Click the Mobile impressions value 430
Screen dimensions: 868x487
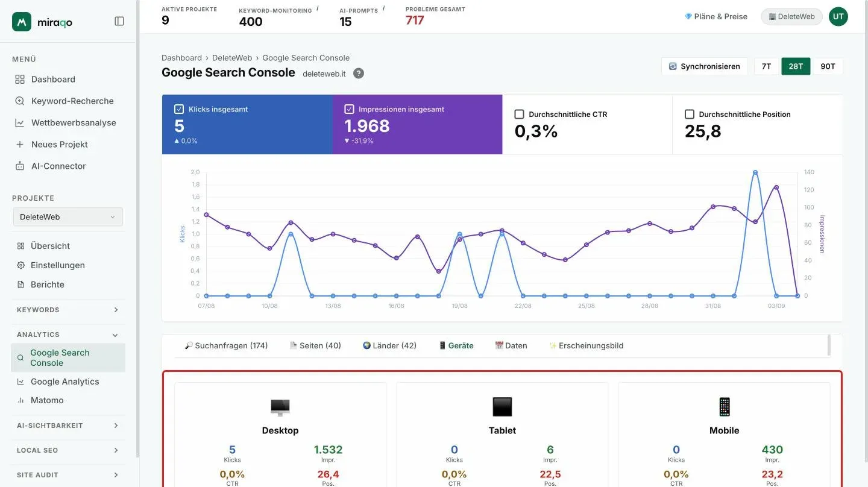click(x=772, y=450)
